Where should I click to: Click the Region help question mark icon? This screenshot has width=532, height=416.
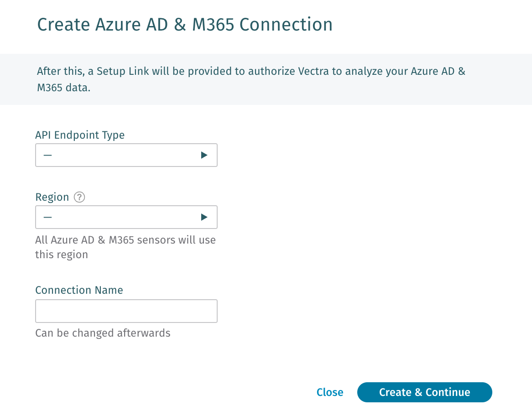click(x=80, y=197)
